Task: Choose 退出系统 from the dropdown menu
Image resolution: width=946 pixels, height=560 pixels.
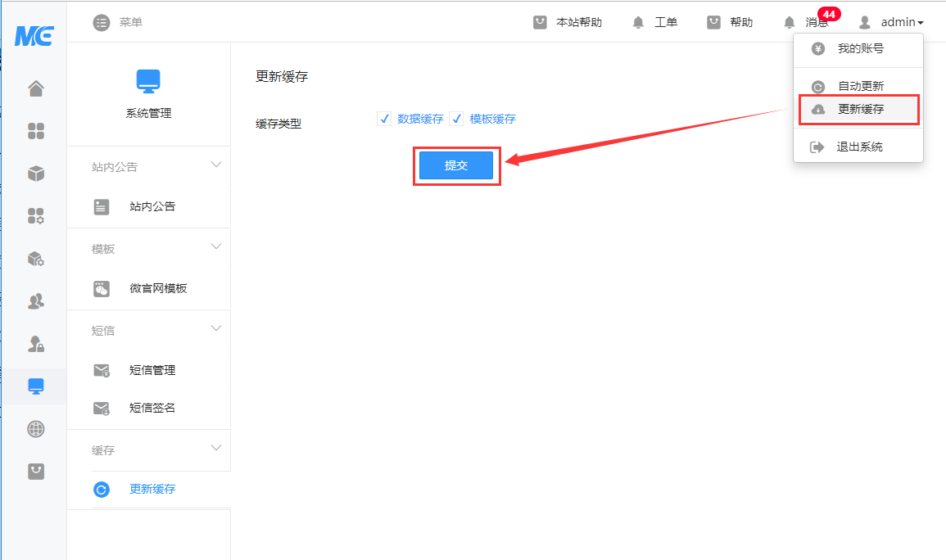Action: pyautogui.click(x=858, y=147)
